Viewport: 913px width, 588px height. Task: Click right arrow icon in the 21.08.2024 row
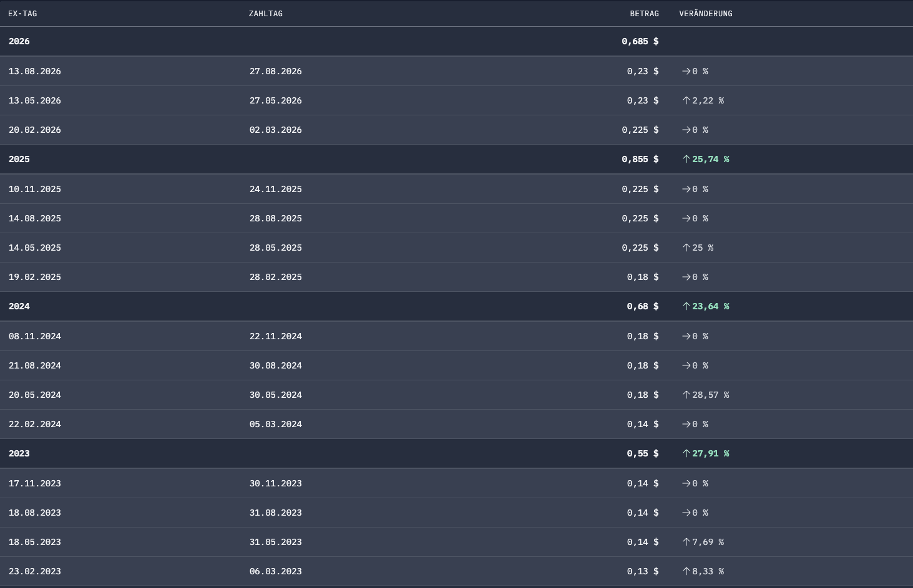point(686,365)
